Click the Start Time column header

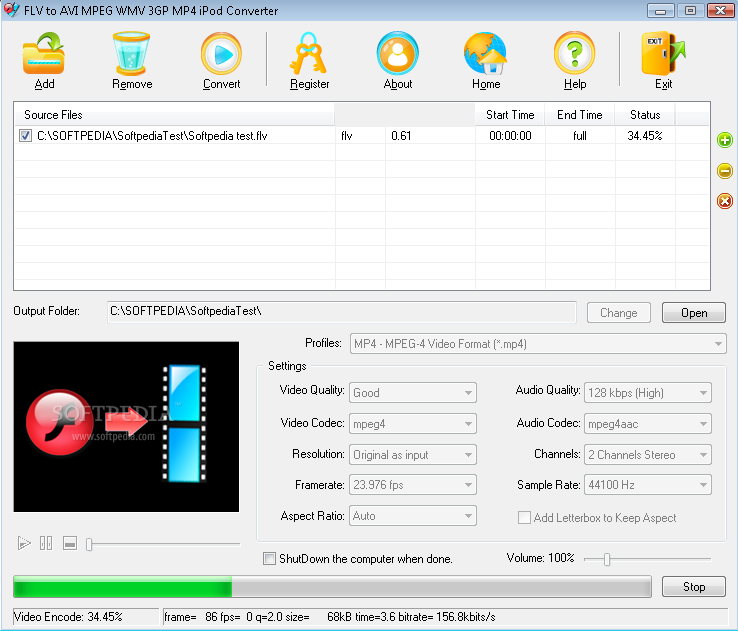click(510, 115)
